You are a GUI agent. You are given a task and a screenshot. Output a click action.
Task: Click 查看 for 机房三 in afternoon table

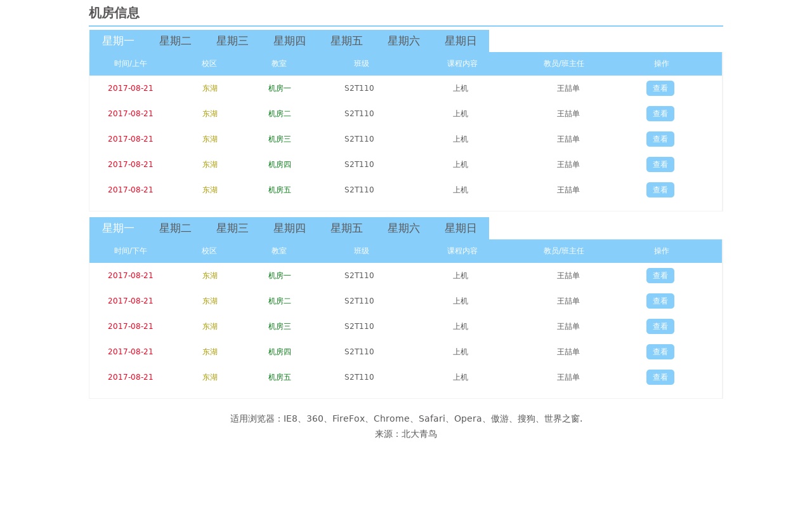point(660,326)
